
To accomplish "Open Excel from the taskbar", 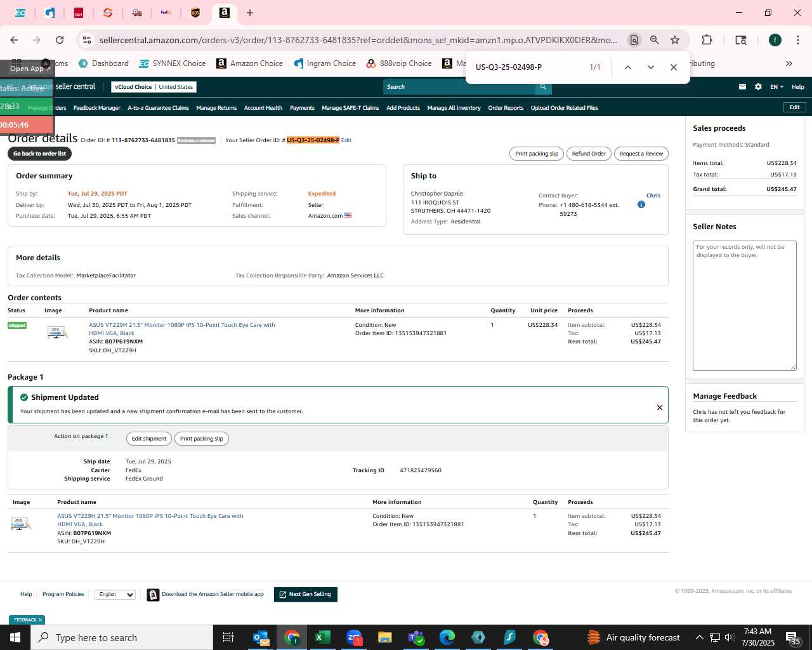I will tap(322, 637).
